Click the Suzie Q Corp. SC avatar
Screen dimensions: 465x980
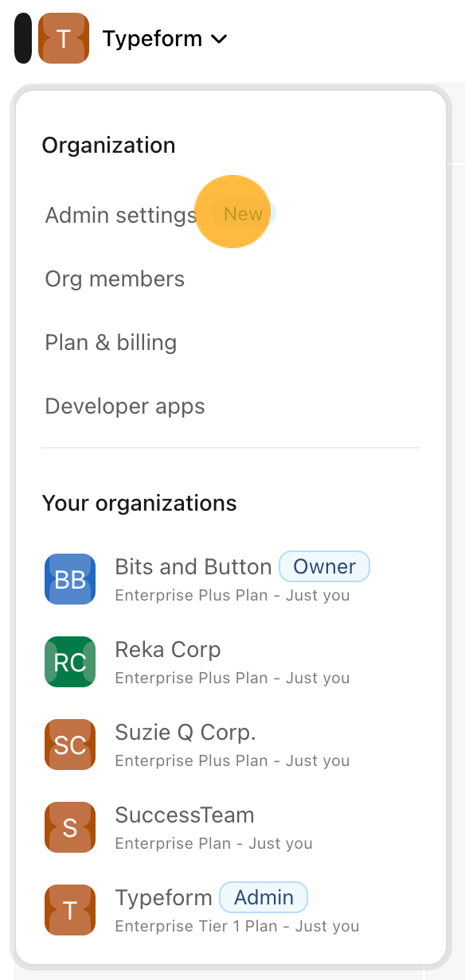tap(70, 745)
